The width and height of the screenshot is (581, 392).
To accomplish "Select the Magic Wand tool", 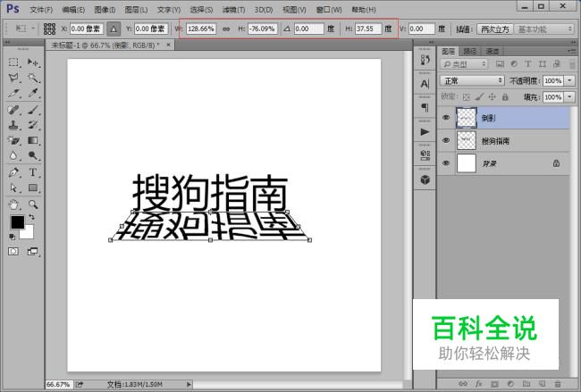I will coord(33,78).
